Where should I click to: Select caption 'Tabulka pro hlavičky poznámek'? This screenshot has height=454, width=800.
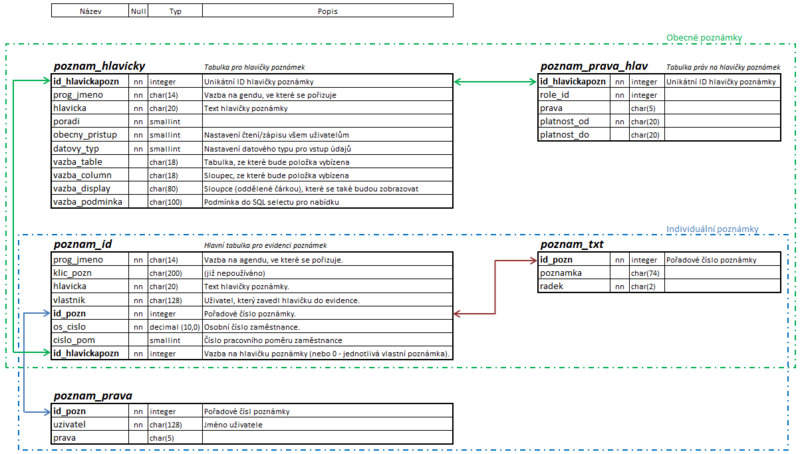[x=255, y=67]
